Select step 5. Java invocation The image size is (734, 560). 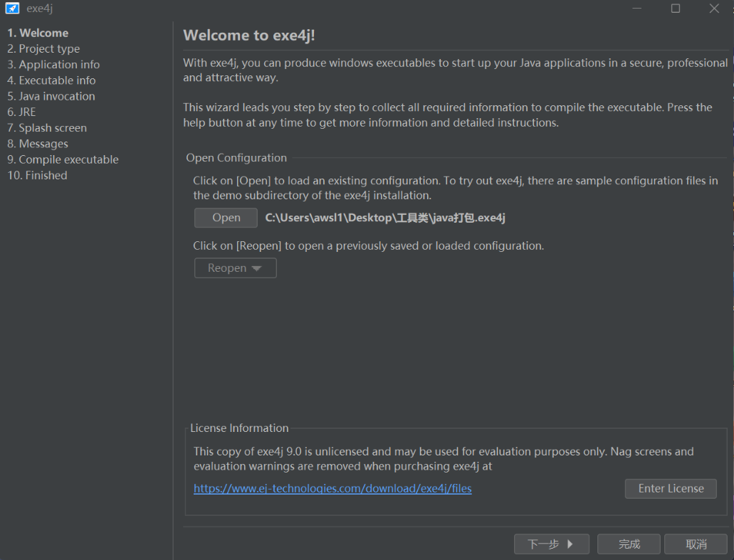[x=51, y=96]
